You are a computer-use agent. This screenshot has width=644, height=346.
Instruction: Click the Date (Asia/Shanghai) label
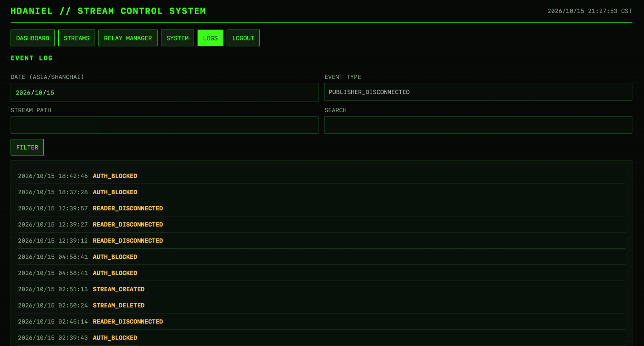(47, 77)
